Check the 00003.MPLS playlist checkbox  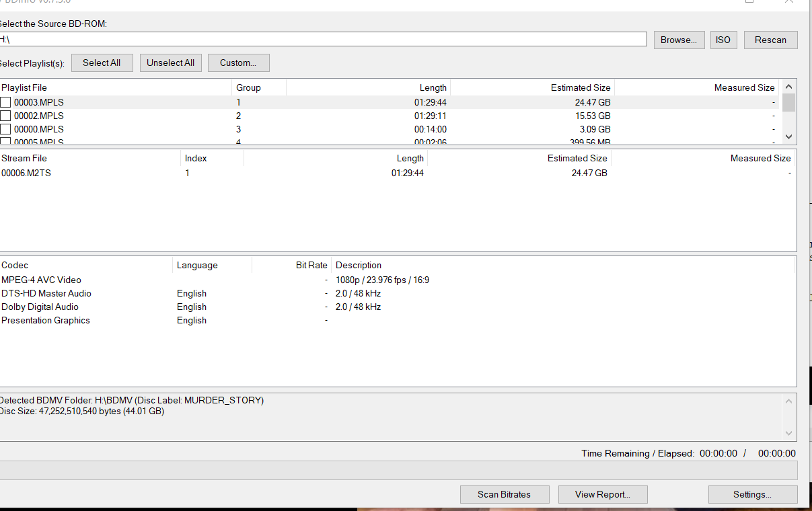point(5,102)
